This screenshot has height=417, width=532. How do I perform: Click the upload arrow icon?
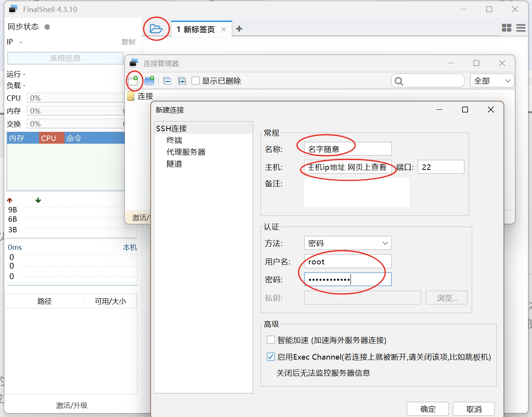pos(10,200)
